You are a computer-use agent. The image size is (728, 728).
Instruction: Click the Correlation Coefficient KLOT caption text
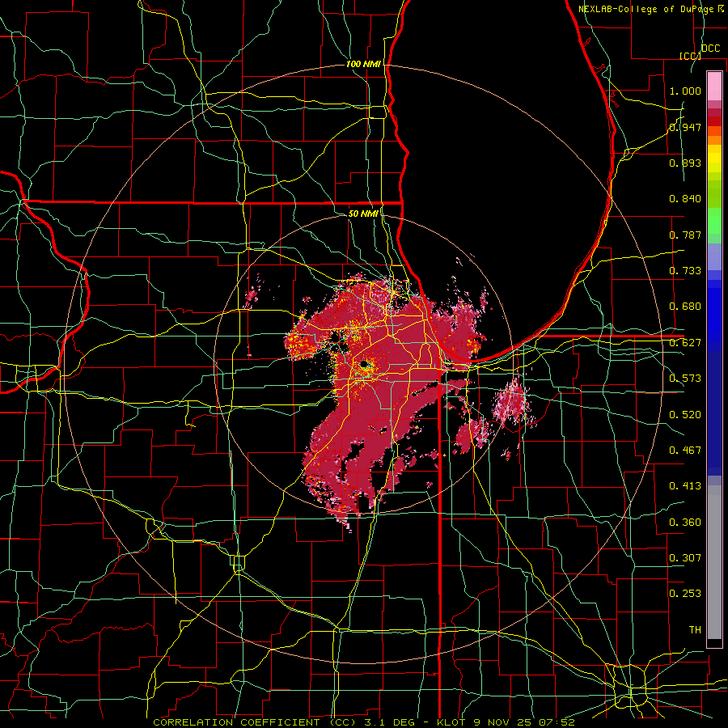click(363, 722)
